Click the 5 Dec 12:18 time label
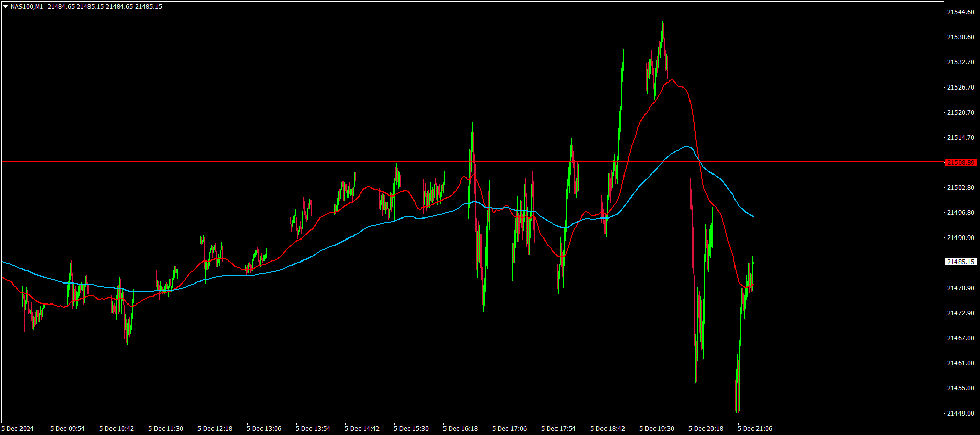This screenshot has width=980, height=435. [215, 429]
